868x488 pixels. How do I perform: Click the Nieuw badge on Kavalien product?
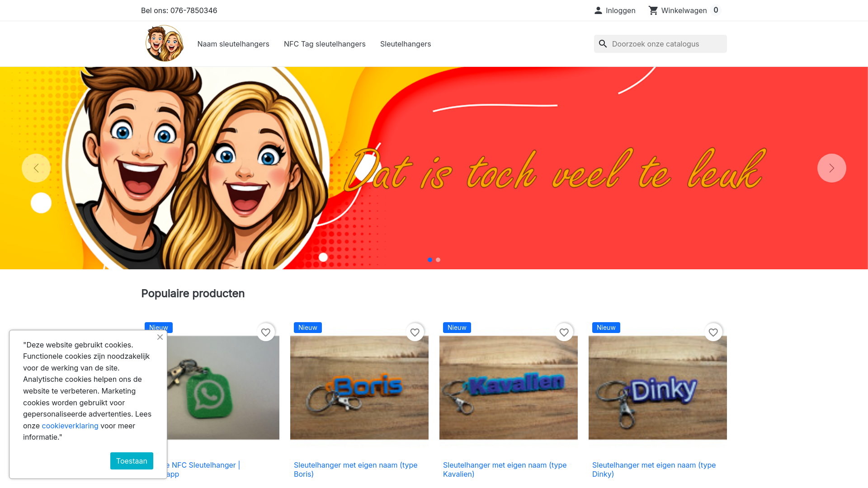[x=457, y=328]
